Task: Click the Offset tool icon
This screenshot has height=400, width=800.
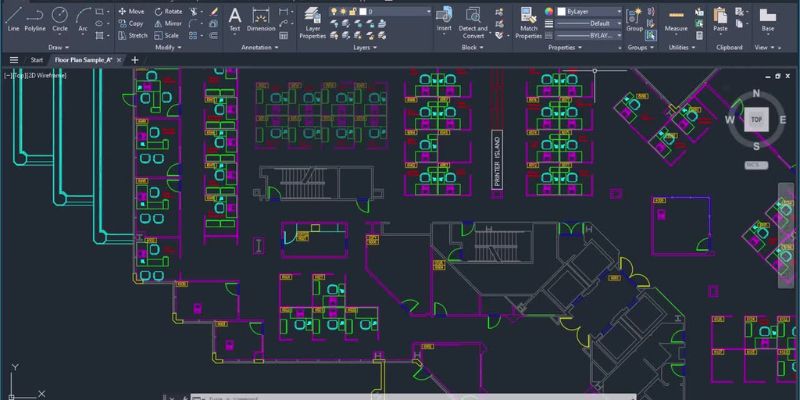Action: [x=214, y=36]
